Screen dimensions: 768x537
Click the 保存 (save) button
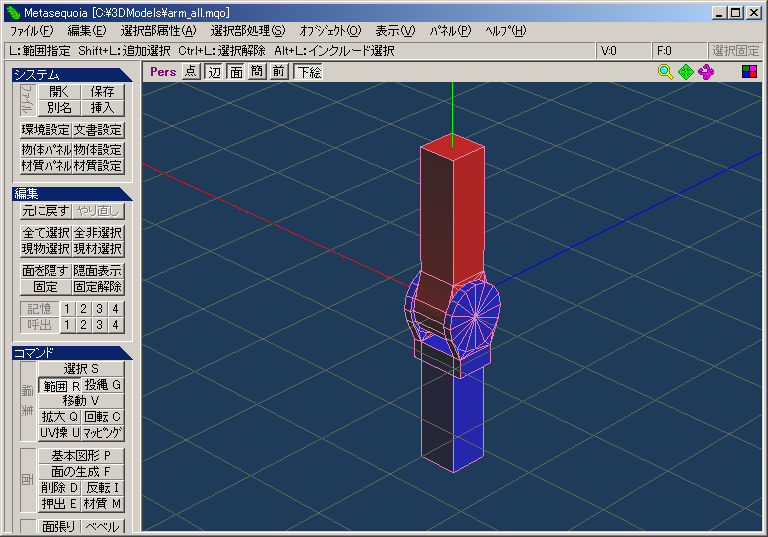[x=102, y=92]
